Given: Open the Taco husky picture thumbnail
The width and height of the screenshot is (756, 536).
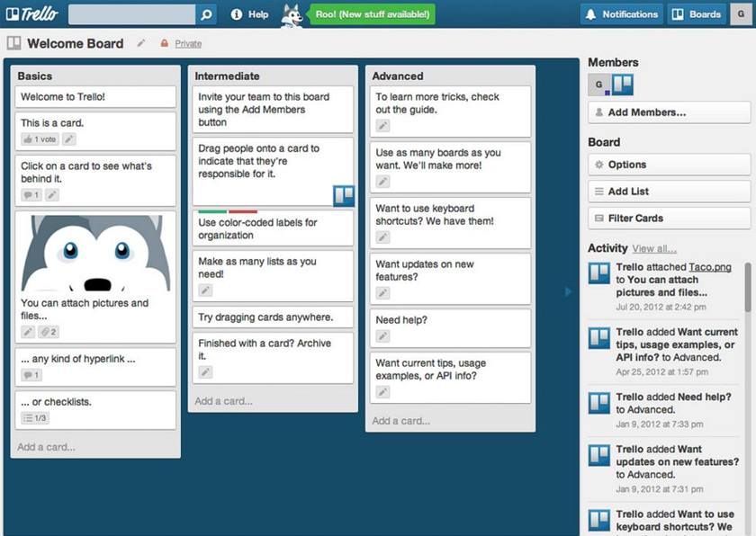Looking at the screenshot, I should (95, 253).
